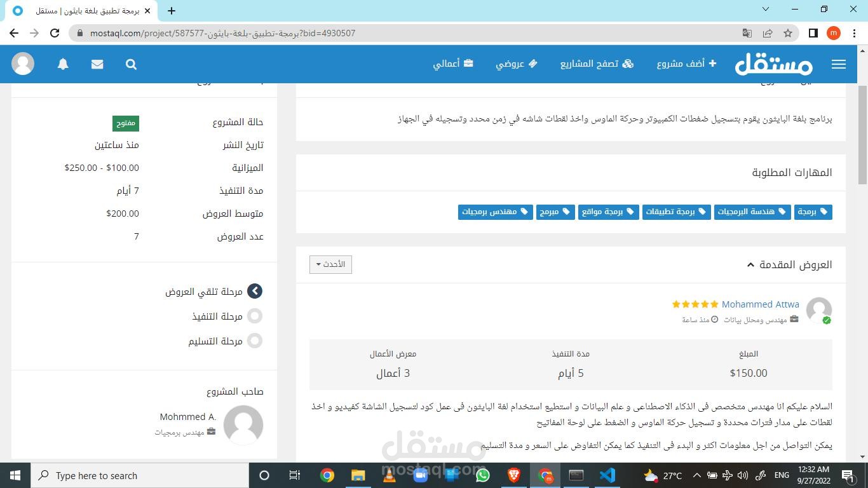Open the Chrome three-dot menu
Screen dimensions: 868x488
pyautogui.click(x=853, y=33)
